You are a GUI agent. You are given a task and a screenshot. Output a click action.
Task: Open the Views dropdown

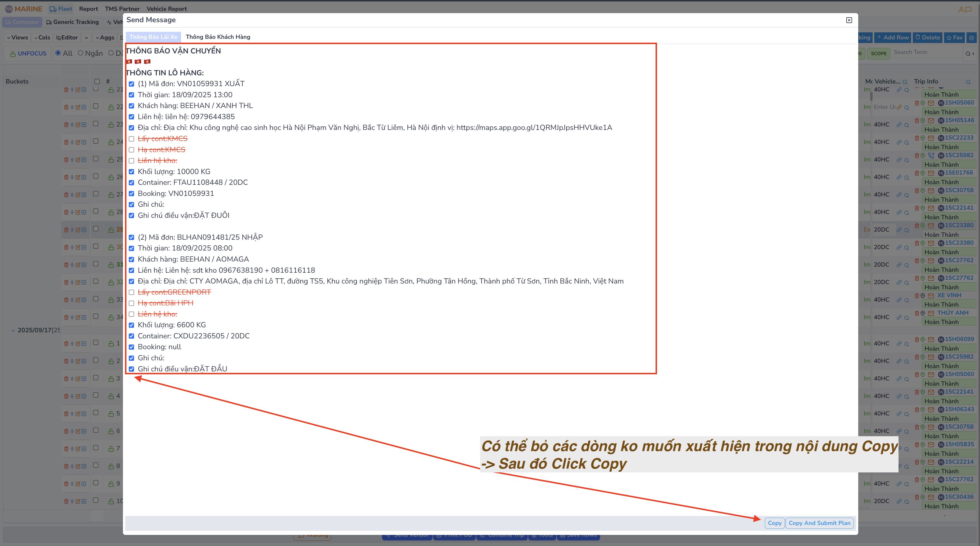(x=17, y=38)
